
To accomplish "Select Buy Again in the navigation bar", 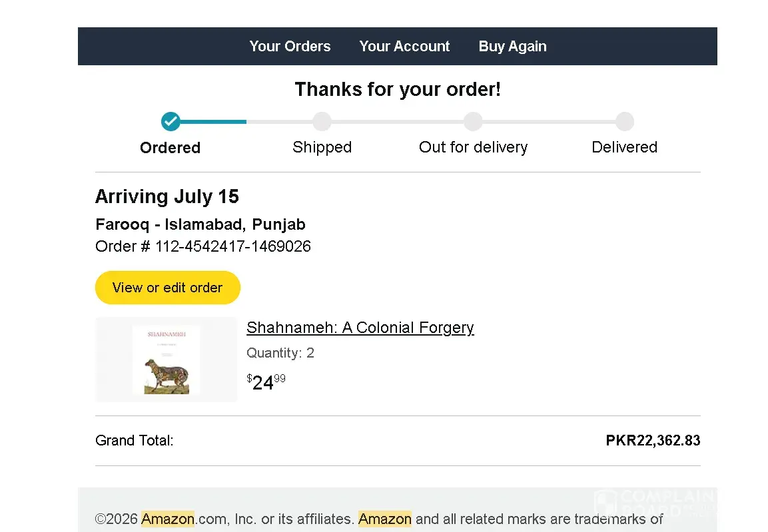I will point(512,46).
